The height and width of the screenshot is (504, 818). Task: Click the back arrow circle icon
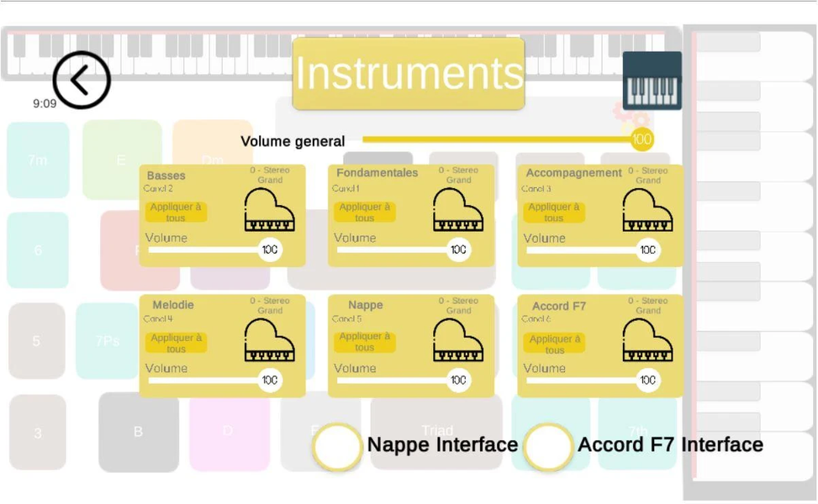(x=82, y=81)
